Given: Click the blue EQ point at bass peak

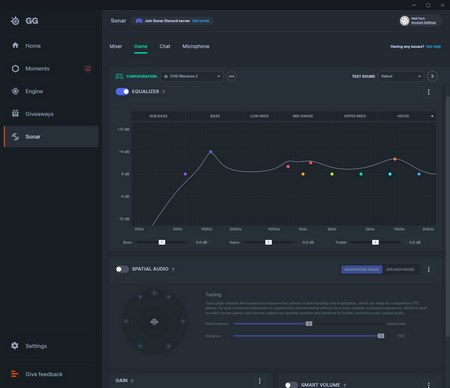Looking at the screenshot, I should pos(210,152).
